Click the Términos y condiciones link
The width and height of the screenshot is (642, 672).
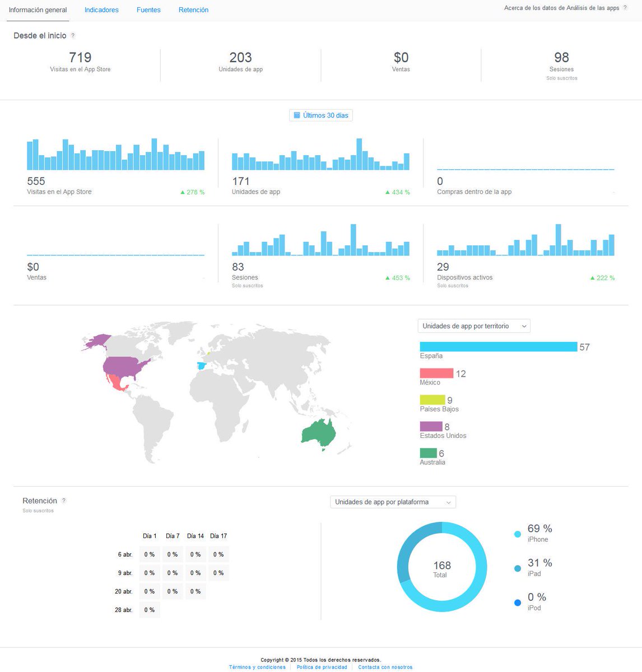(257, 667)
